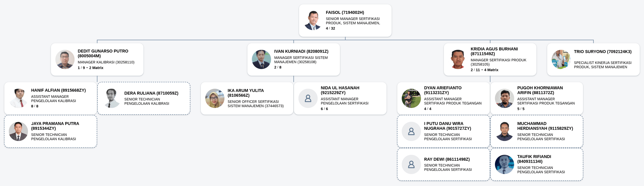Click PUGOH KHORNIAWAN ARIFIN's avatar photo
Viewport: 644px width, 186px height.
click(505, 98)
